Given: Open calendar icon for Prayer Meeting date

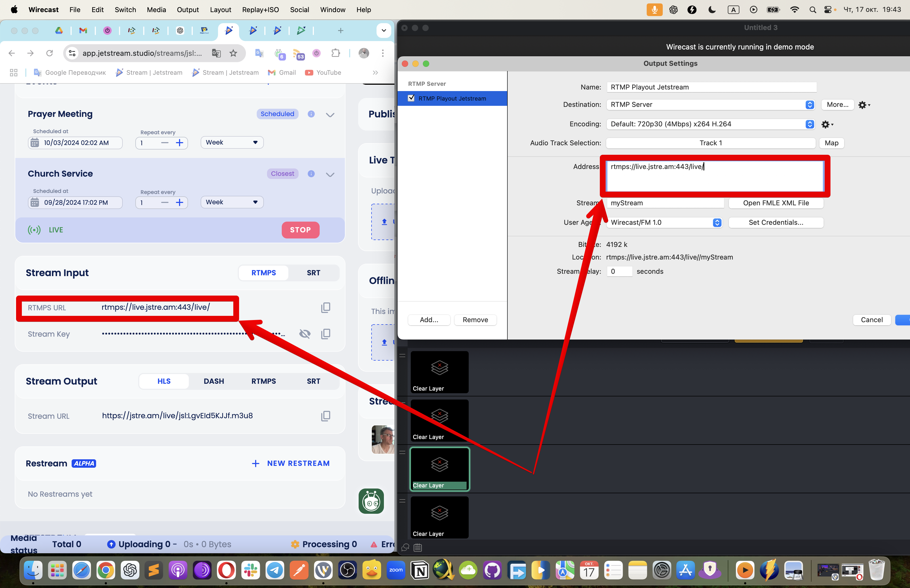Looking at the screenshot, I should click(35, 143).
